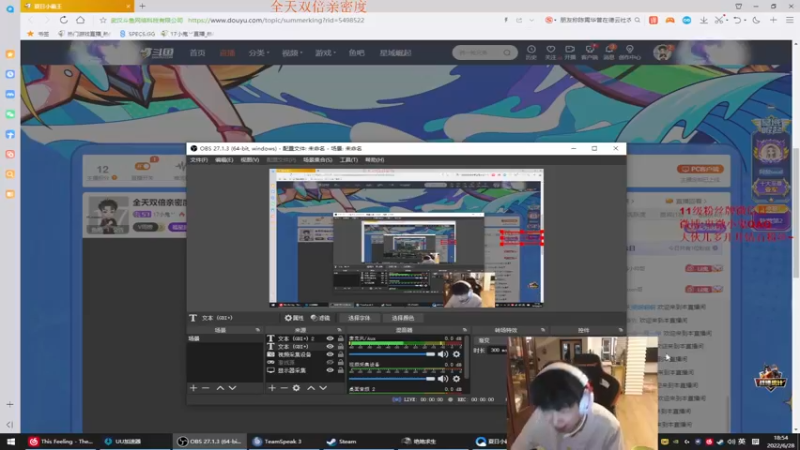This screenshot has height=450, width=800.
Task: Open the transition type dropdown in OBS
Action: [491, 340]
